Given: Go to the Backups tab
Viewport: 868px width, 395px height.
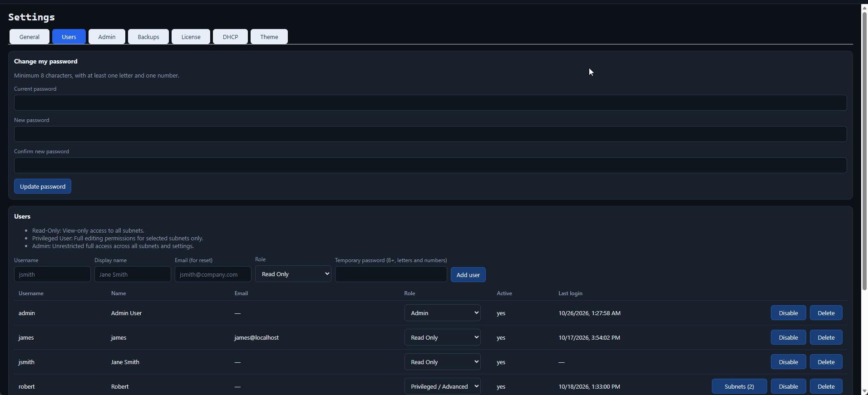Looking at the screenshot, I should [148, 37].
